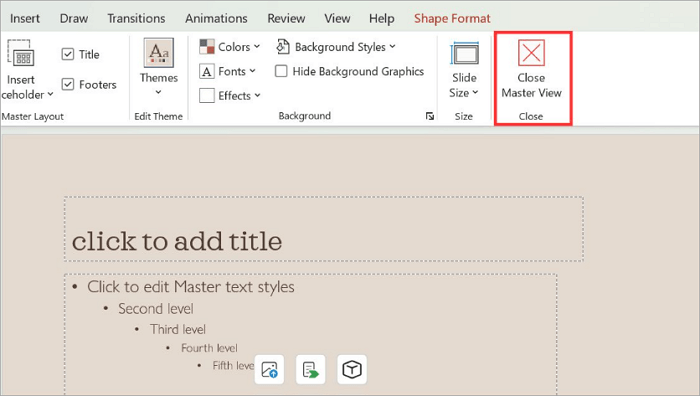Expand the Fonts dropdown
Screen dimensions: 700x396
coord(228,71)
